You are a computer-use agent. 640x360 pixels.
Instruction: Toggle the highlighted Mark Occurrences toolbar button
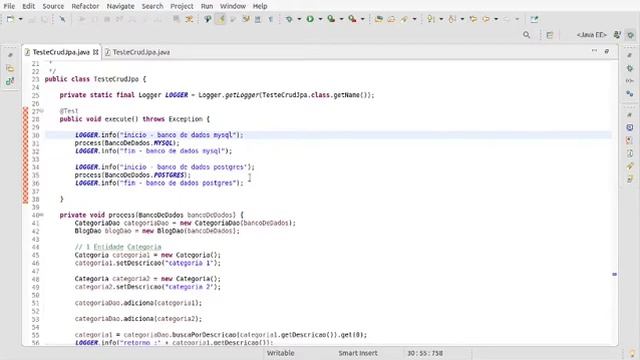pos(220,19)
